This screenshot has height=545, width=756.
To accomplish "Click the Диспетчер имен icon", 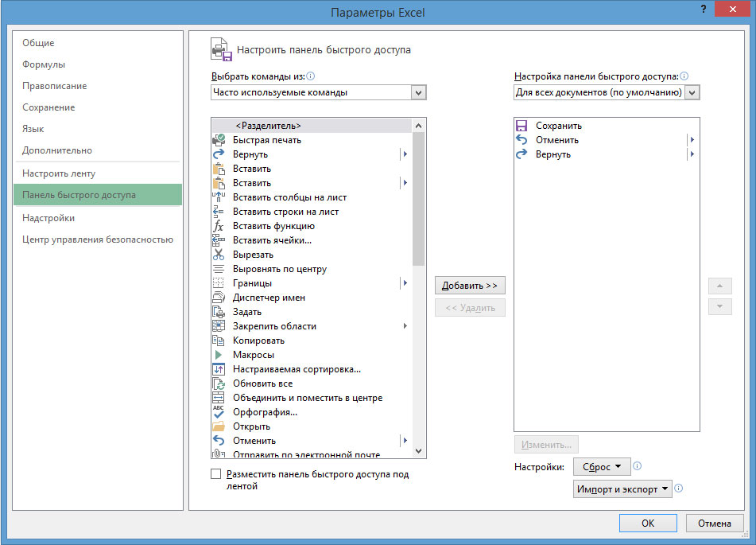I will [x=219, y=298].
